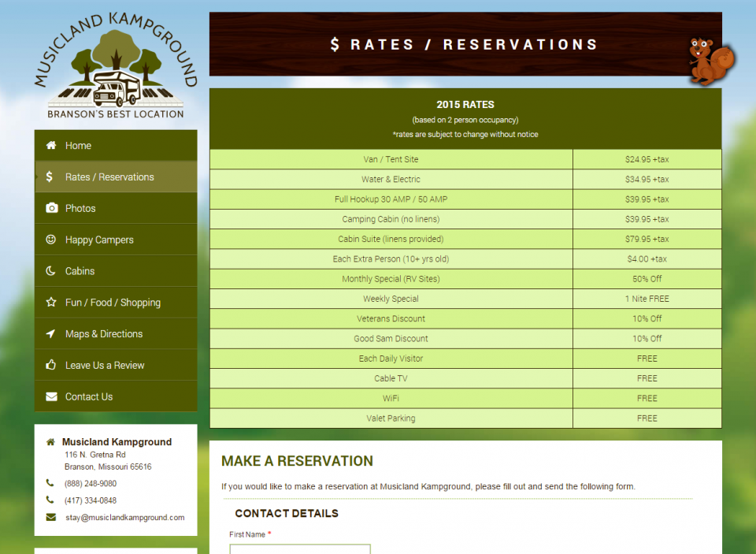Click the $4.00 +tax price cell

click(647, 258)
